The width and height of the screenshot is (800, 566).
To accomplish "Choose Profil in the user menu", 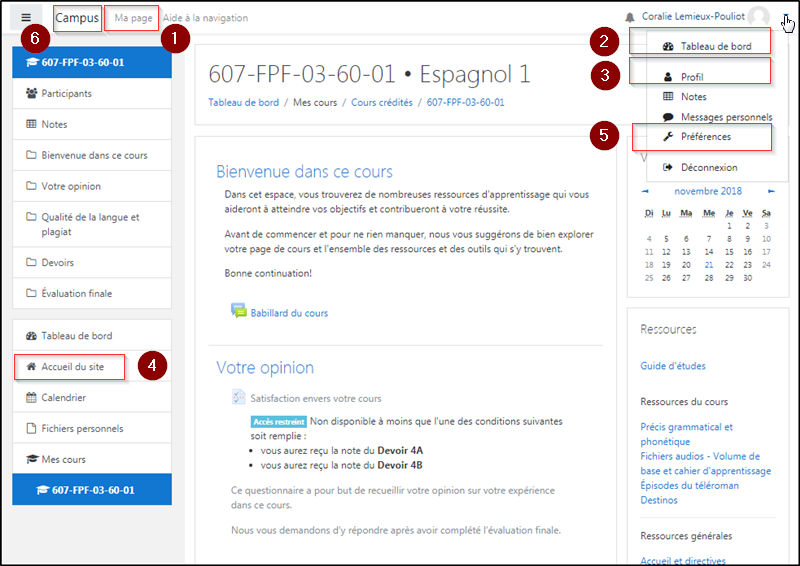I will coord(692,76).
